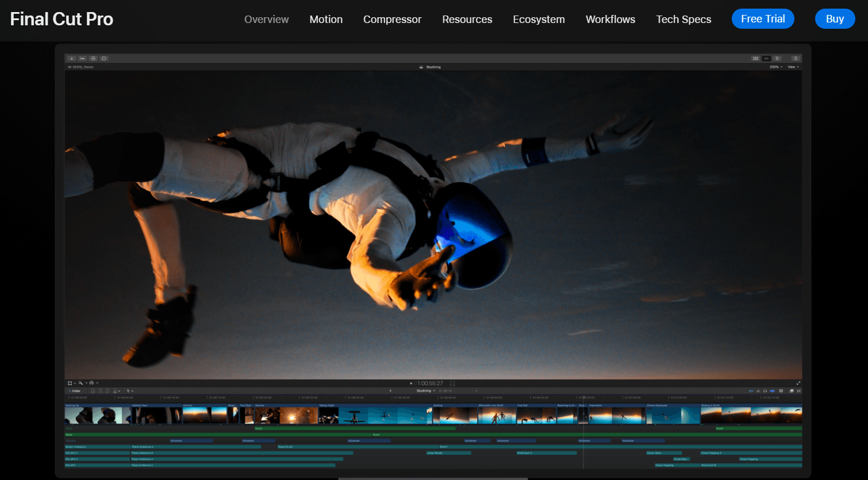
Task: Open the Tech Specs nav item
Action: point(683,19)
